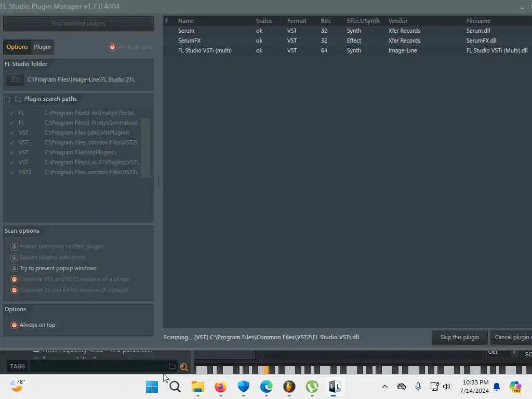This screenshot has height=399, width=532.
Task: Sort by the Vendor column header
Action: tap(398, 21)
